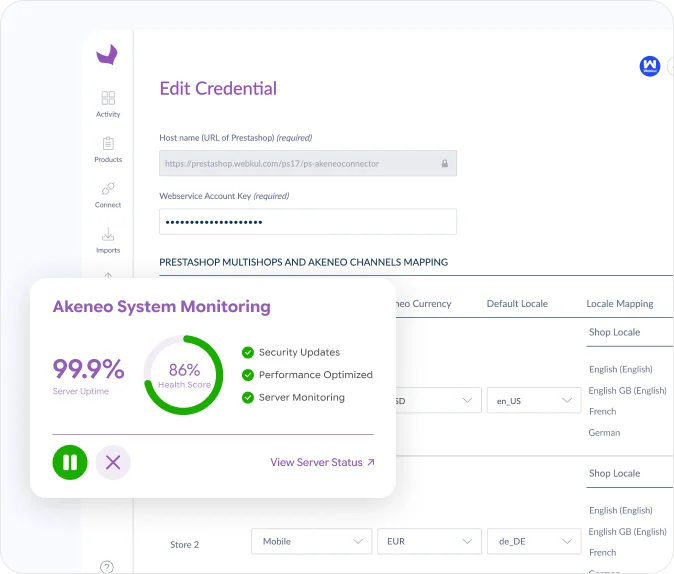Click the 99.9% Server Uptime value
The image size is (674, 574).
(x=89, y=369)
